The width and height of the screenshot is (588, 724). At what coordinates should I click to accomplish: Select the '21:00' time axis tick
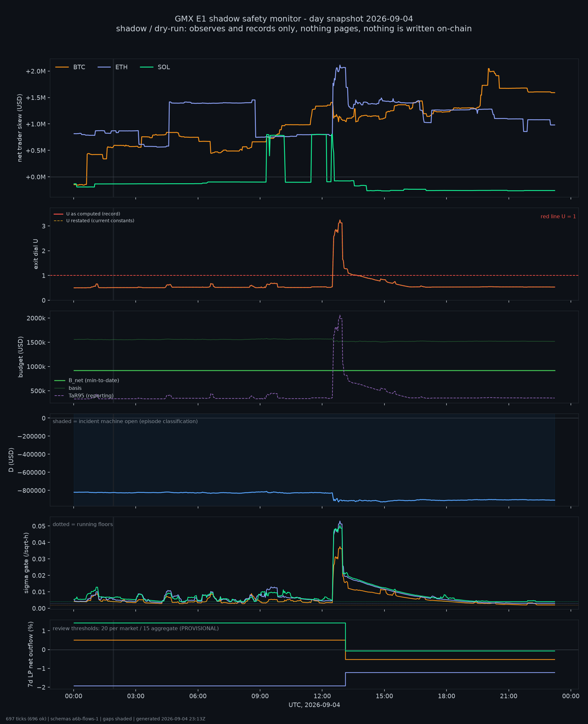509,696
